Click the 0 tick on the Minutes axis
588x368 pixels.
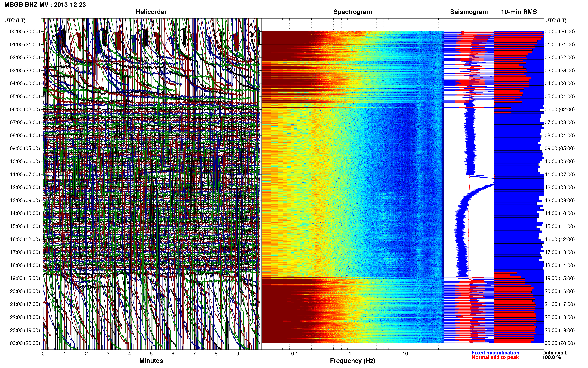[x=43, y=354]
